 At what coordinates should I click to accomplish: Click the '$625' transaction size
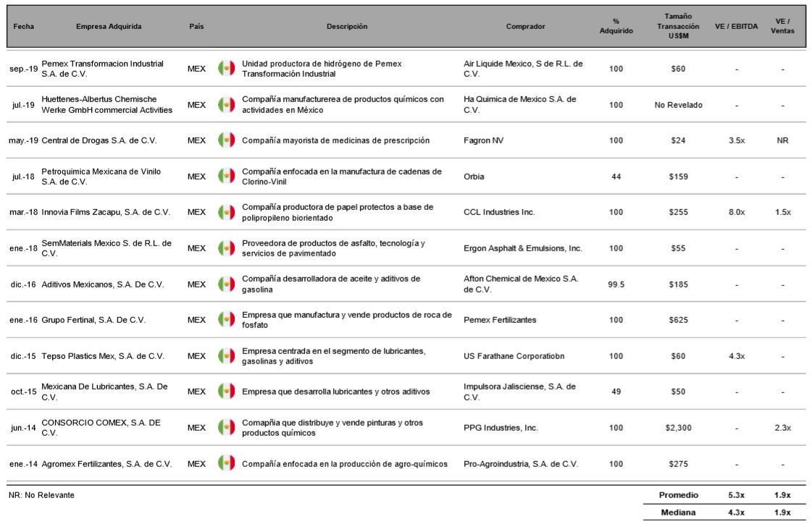(679, 320)
